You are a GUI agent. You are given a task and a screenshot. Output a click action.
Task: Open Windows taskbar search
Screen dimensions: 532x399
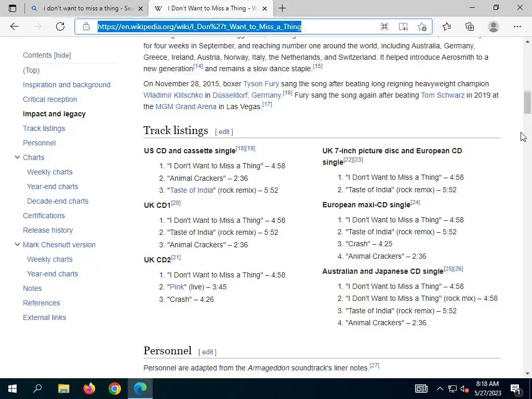37,389
